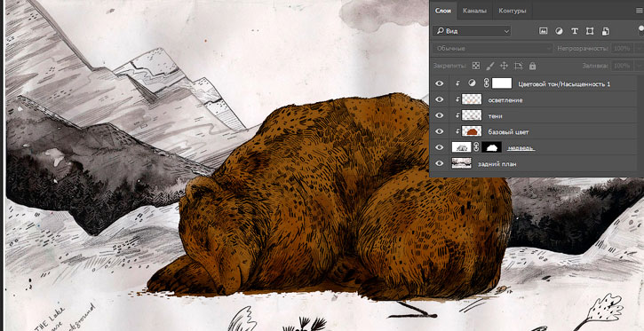Viewport: 644px width, 331px height.
Task: Switch to the Каналы tab
Action: tap(474, 11)
